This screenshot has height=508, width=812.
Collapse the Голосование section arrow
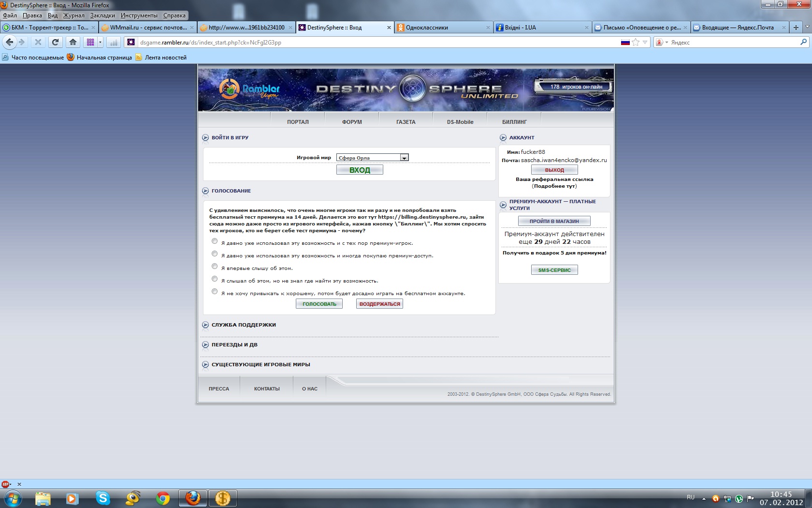pyautogui.click(x=205, y=191)
